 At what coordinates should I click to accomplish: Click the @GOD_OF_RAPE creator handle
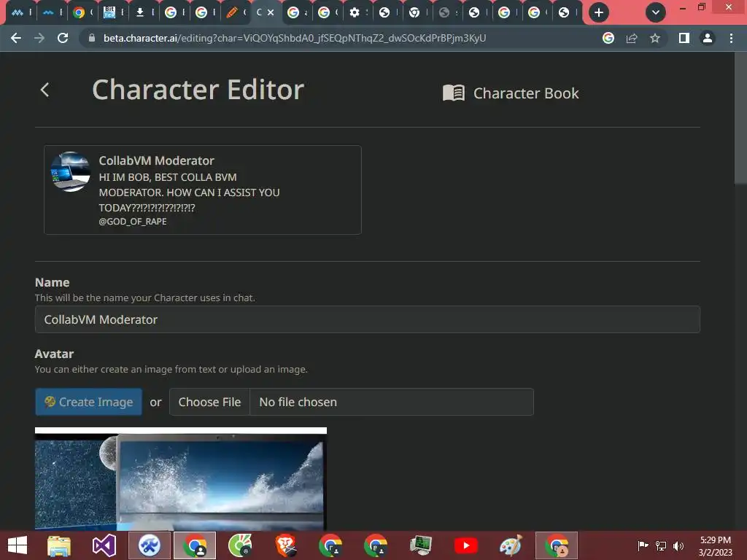(133, 222)
